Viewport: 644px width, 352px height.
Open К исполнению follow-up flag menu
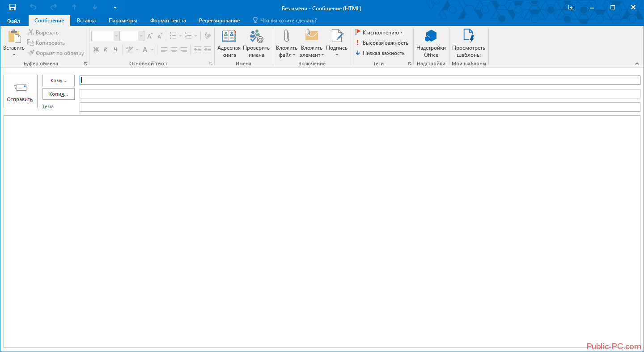[x=379, y=33]
